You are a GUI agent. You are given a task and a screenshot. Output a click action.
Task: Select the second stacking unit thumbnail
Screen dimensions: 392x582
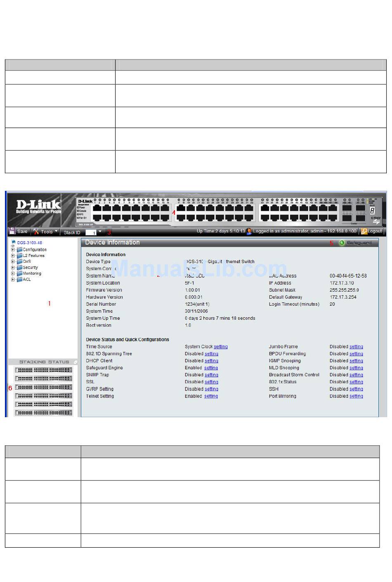click(x=43, y=378)
